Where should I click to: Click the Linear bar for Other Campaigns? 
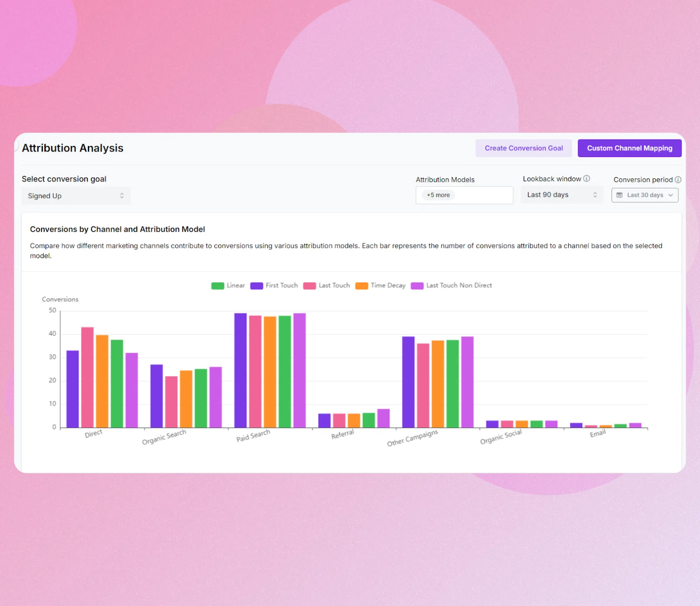(x=453, y=384)
